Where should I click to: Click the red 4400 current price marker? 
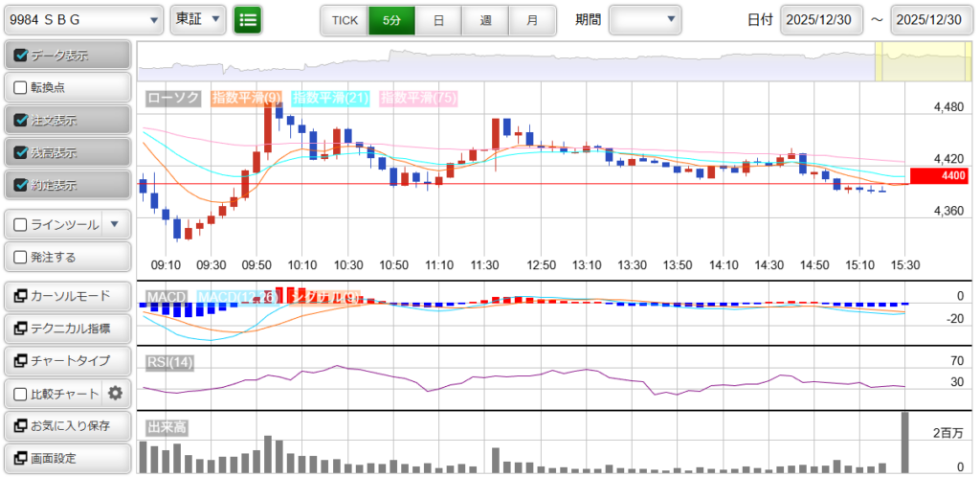coord(940,176)
